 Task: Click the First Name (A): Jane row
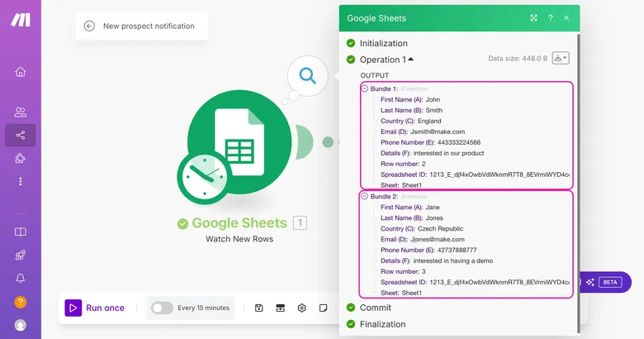coord(410,208)
